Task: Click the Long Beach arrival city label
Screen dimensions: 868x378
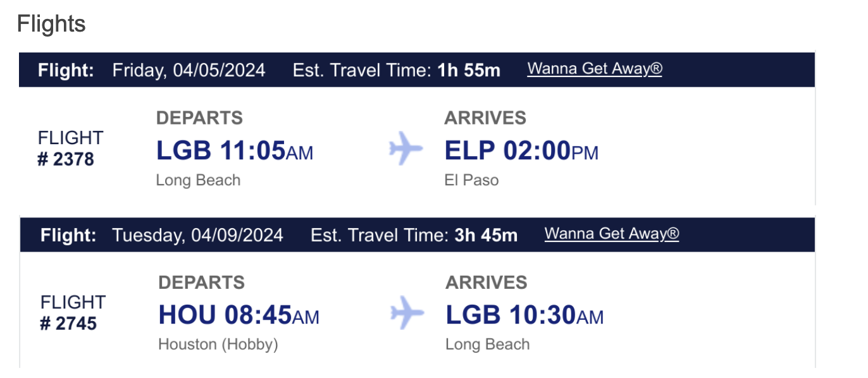Action: (x=488, y=344)
